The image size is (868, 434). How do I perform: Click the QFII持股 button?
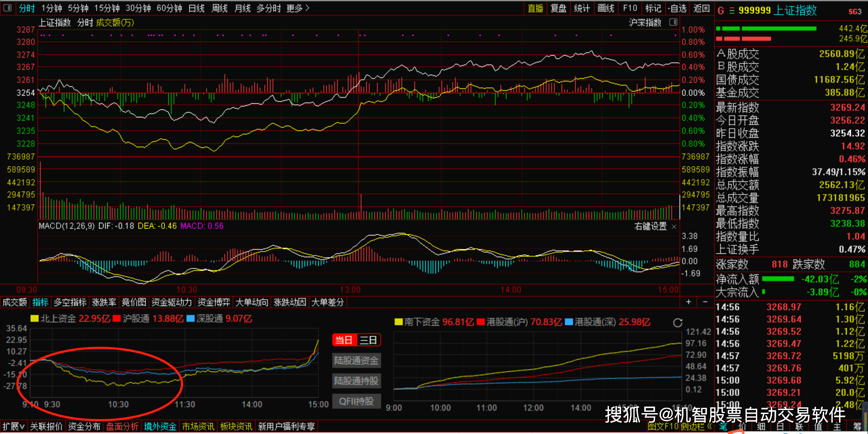[x=356, y=401]
